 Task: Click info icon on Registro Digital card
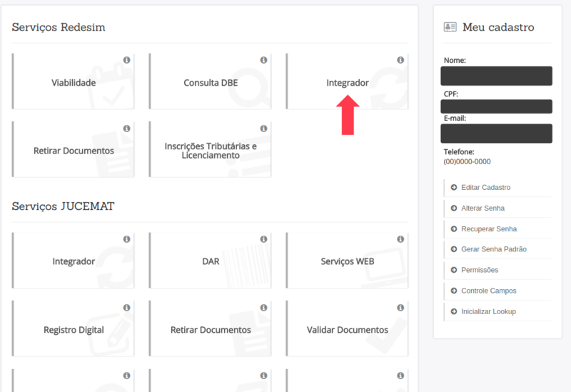pyautogui.click(x=127, y=308)
